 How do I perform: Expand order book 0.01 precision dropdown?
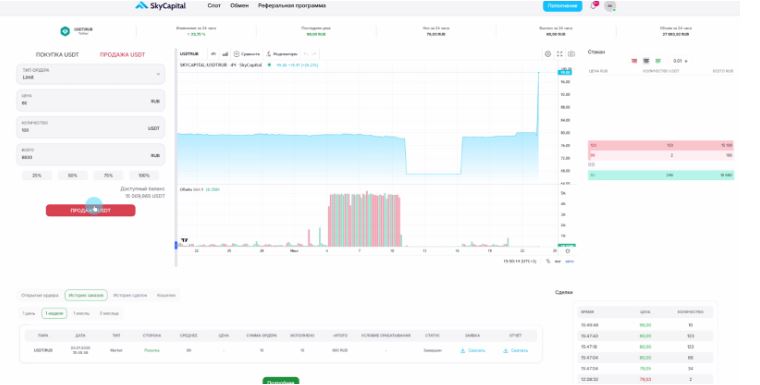(680, 61)
